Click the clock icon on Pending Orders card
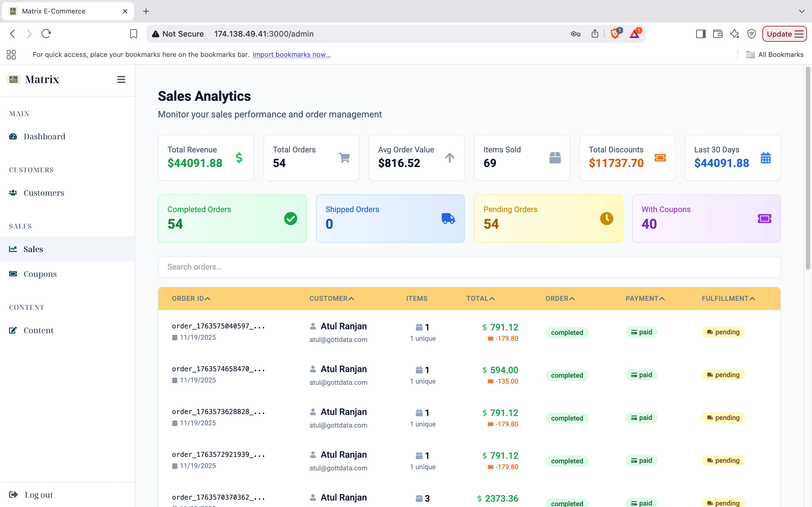 click(x=607, y=219)
